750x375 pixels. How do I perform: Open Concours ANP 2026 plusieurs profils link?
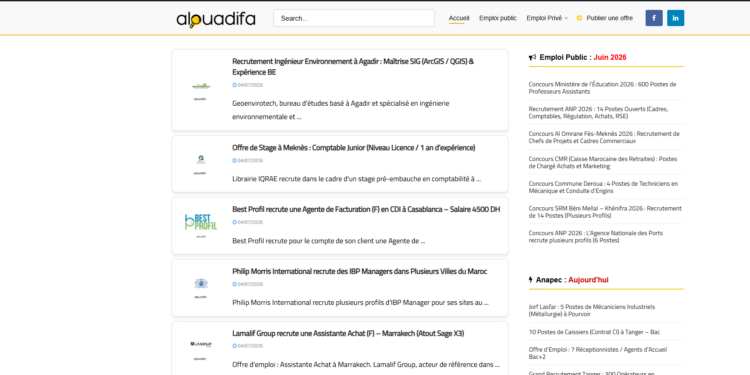point(596,237)
